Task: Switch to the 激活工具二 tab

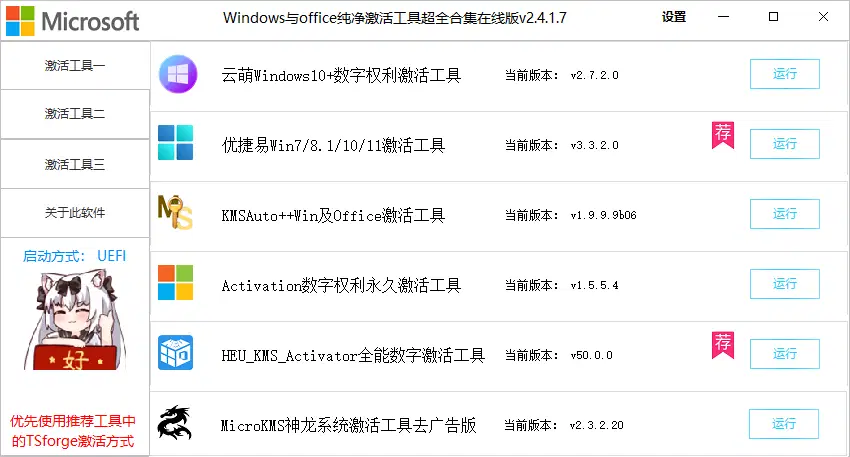Action: 75,114
